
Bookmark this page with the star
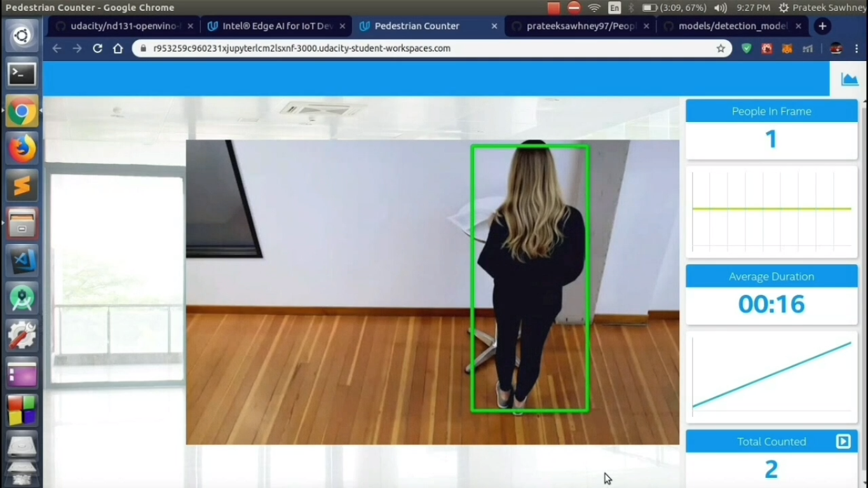721,48
